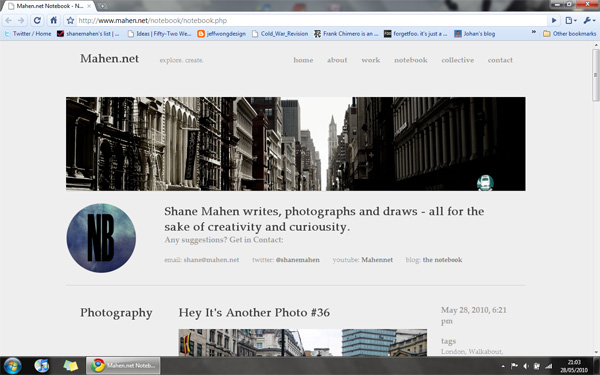Viewport: 600px width, 375px height.
Task: Click the post photo thumbnail
Action: point(302,342)
